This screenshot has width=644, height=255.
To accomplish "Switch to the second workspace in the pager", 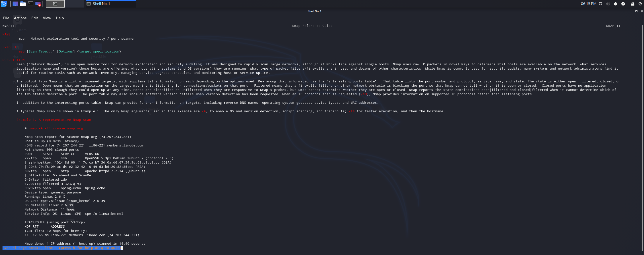I will click(x=74, y=4).
